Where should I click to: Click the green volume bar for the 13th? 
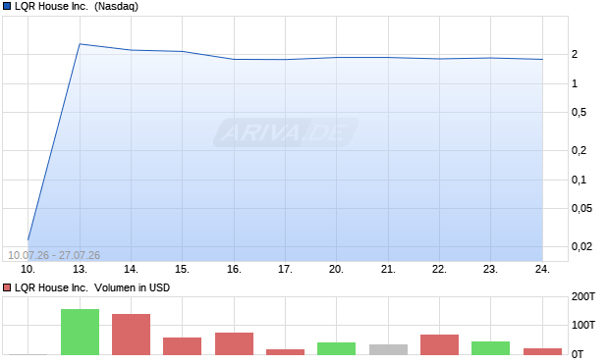point(80,333)
